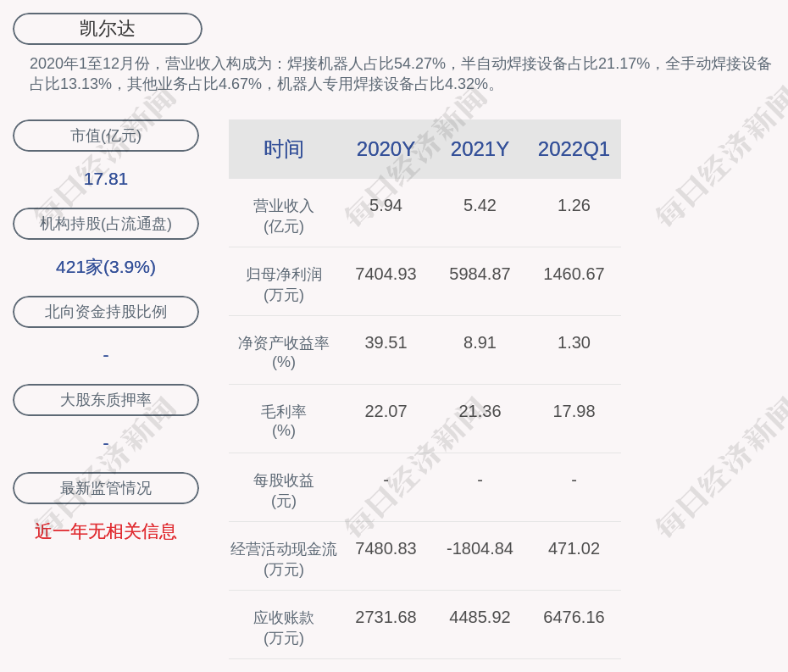
Task: Click market cap value 17.81
Action: [x=106, y=179]
